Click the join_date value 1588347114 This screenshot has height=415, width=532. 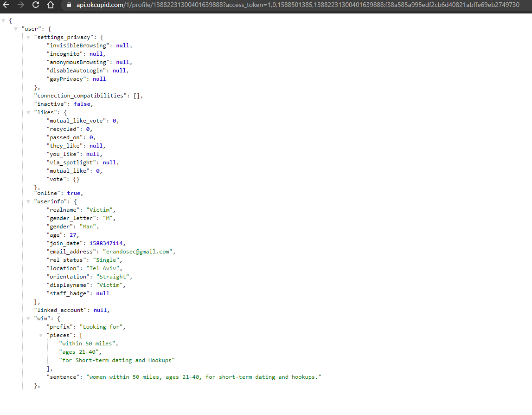click(106, 243)
